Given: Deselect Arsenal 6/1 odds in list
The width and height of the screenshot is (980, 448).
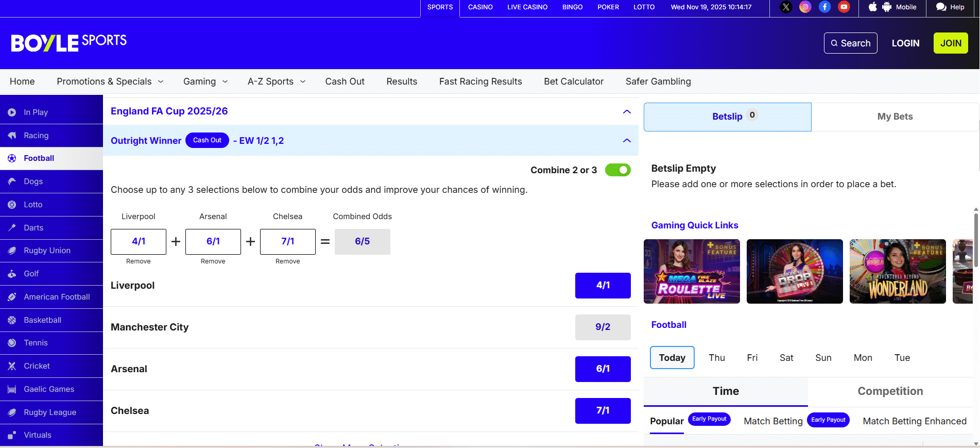Looking at the screenshot, I should (603, 369).
